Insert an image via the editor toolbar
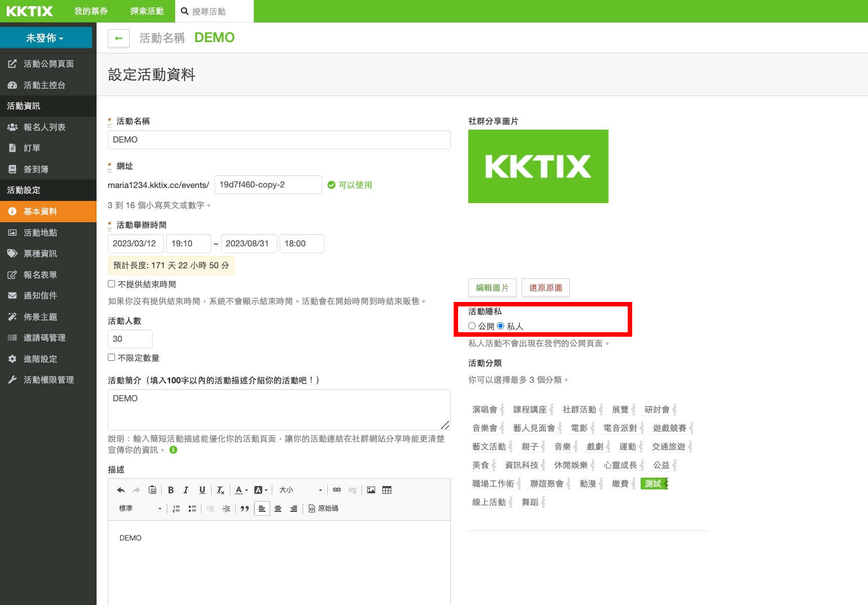 pyautogui.click(x=371, y=490)
